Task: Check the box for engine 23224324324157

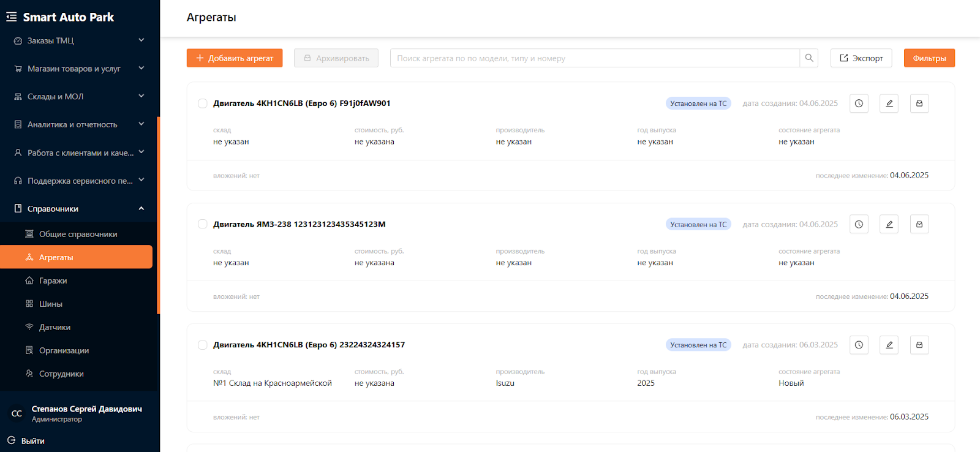Action: [203, 345]
